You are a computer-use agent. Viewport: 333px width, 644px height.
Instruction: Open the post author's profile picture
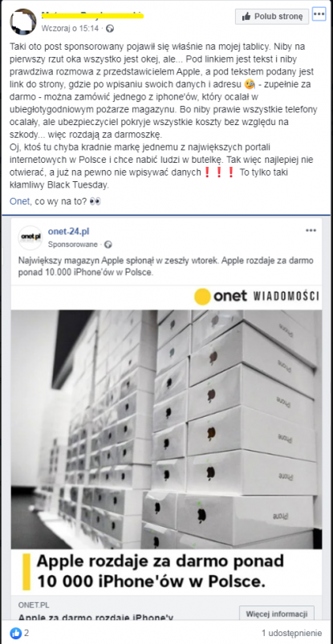pos(22,22)
